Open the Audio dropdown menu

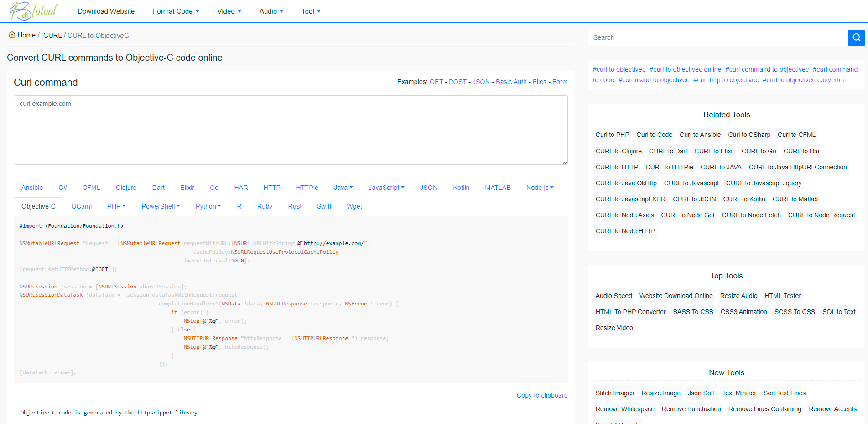(271, 11)
